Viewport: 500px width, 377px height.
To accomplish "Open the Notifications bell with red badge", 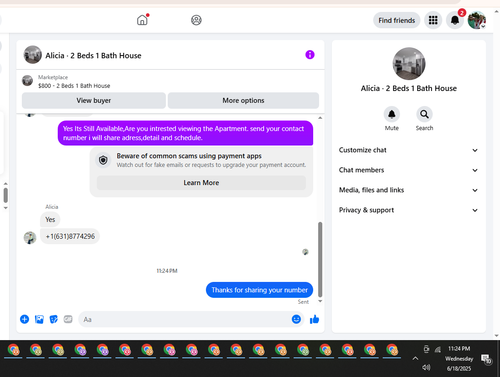I will pos(455,20).
